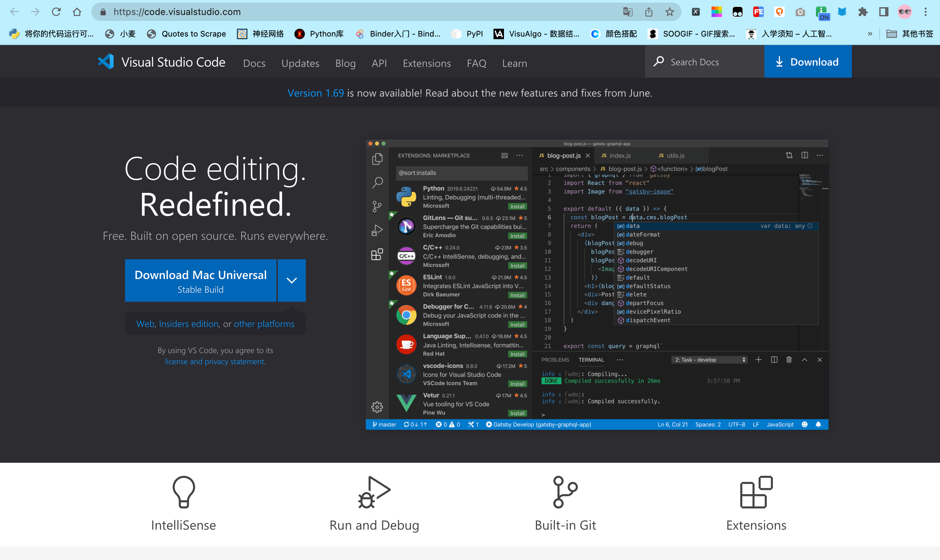This screenshot has width=940, height=560.
Task: Open the Blog section
Action: pyautogui.click(x=346, y=63)
